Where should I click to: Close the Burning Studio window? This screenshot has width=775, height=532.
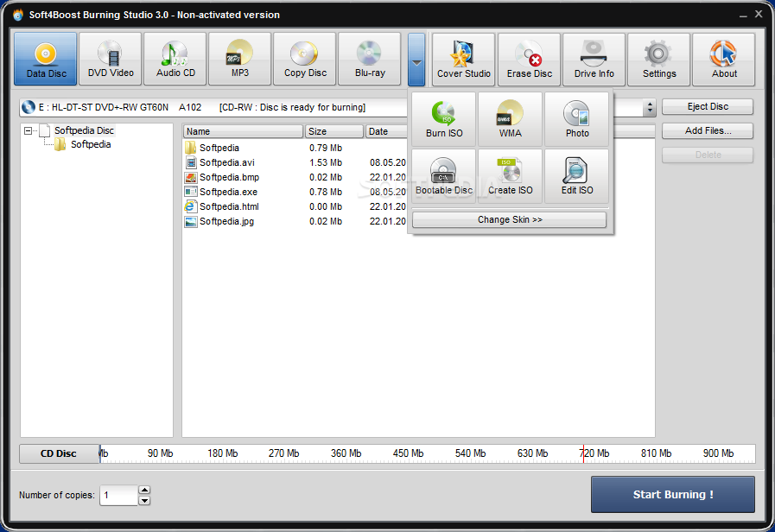pyautogui.click(x=759, y=15)
